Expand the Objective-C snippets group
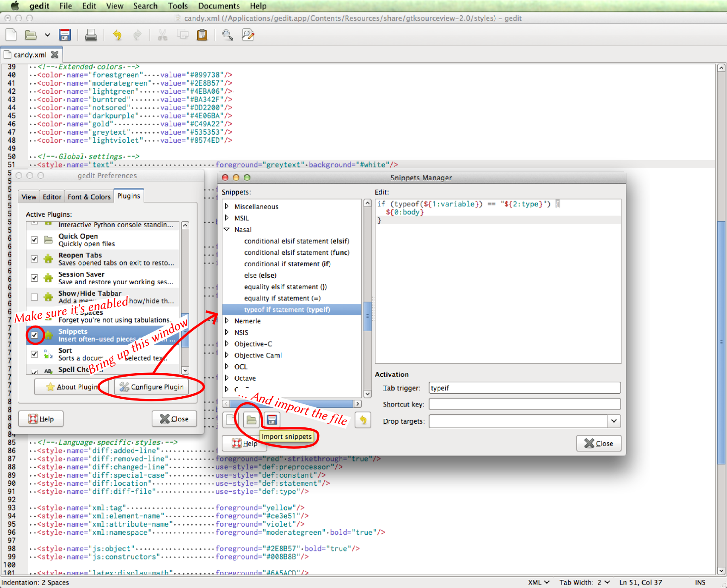This screenshot has height=588, width=727. (x=227, y=343)
